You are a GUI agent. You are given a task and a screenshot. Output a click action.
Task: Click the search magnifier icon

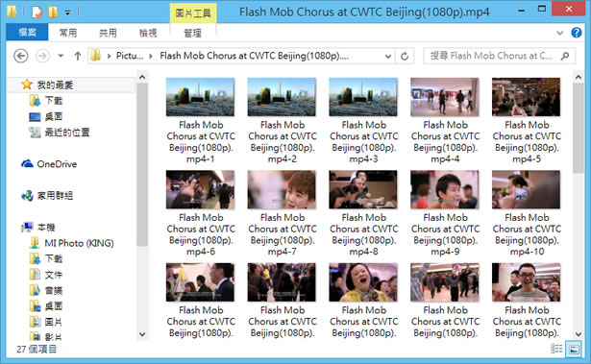coord(565,56)
